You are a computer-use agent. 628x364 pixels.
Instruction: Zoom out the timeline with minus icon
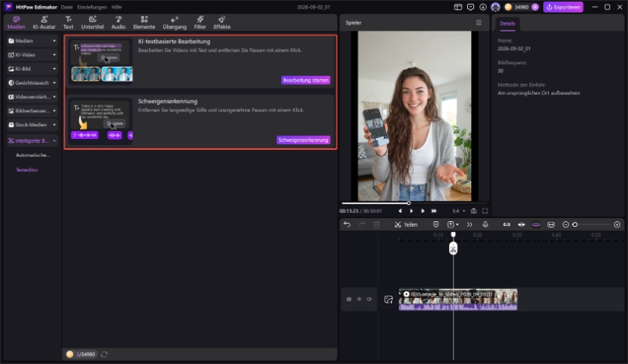[565, 224]
